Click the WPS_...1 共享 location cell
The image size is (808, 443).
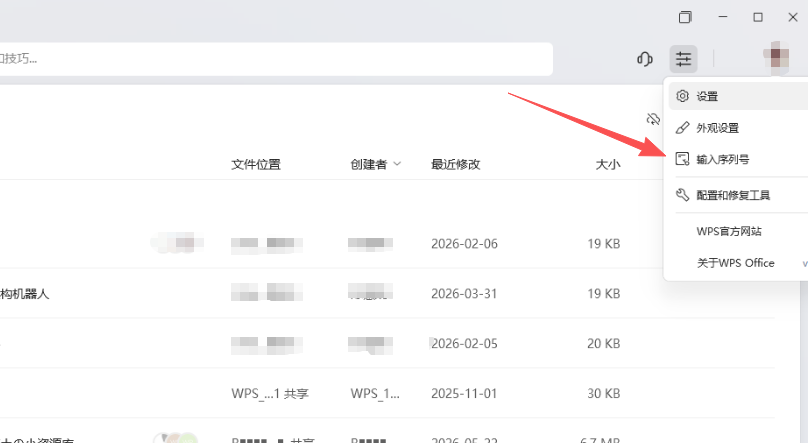coord(270,394)
